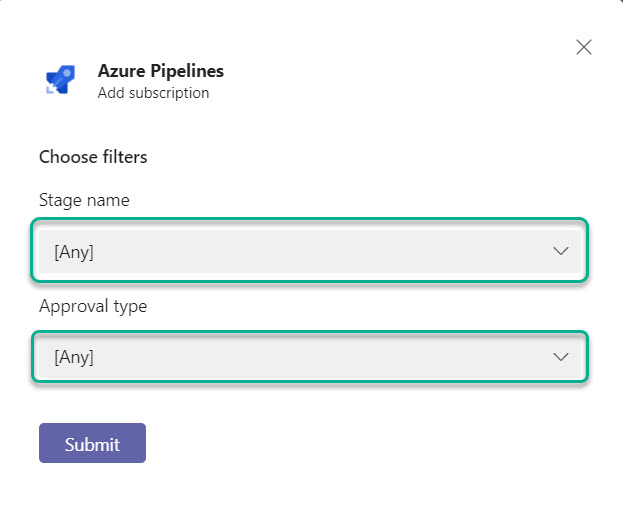Select the [Any] value under Approval type

(74, 357)
